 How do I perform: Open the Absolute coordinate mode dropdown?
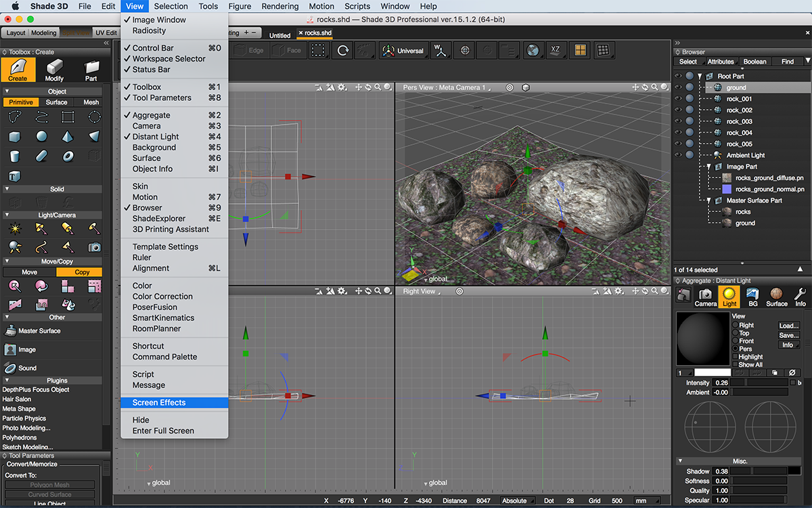pyautogui.click(x=518, y=501)
